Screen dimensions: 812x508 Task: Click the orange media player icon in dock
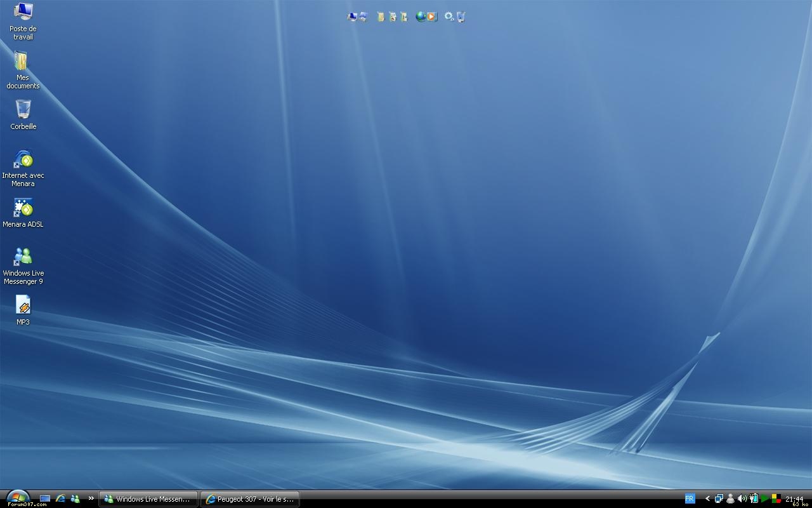tap(432, 17)
